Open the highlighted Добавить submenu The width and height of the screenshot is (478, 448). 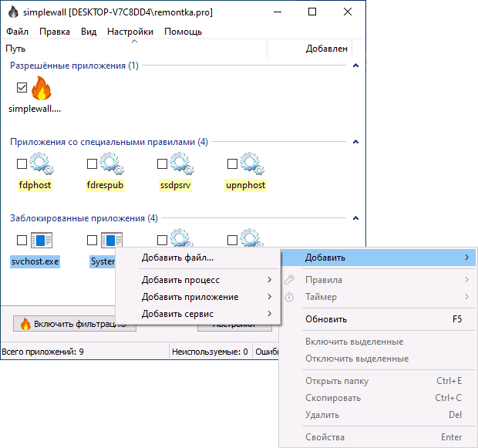tap(378, 258)
